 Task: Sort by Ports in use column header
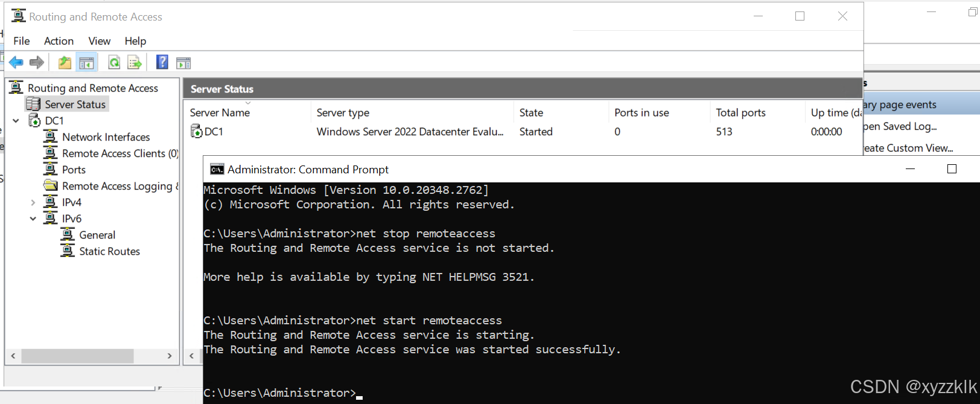(x=660, y=112)
